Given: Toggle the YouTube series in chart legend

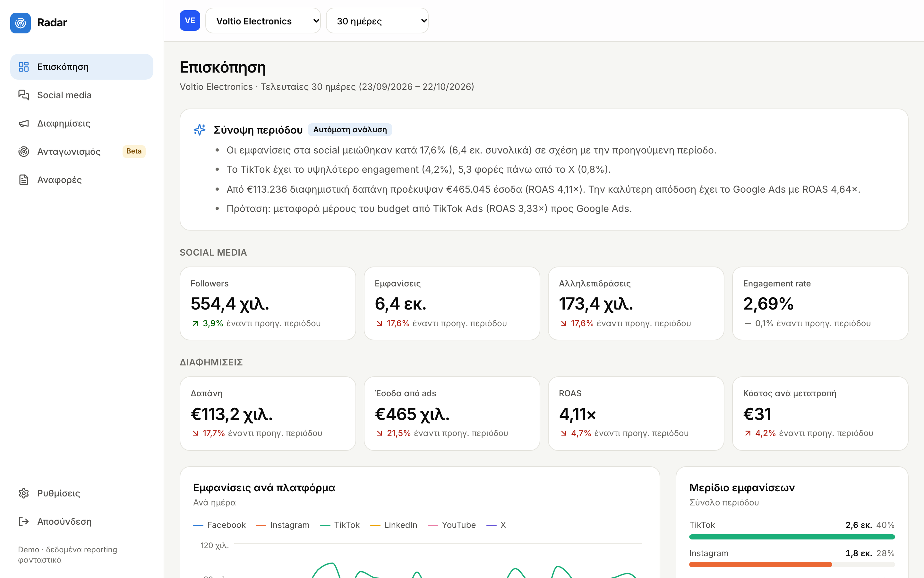Looking at the screenshot, I should (x=452, y=525).
